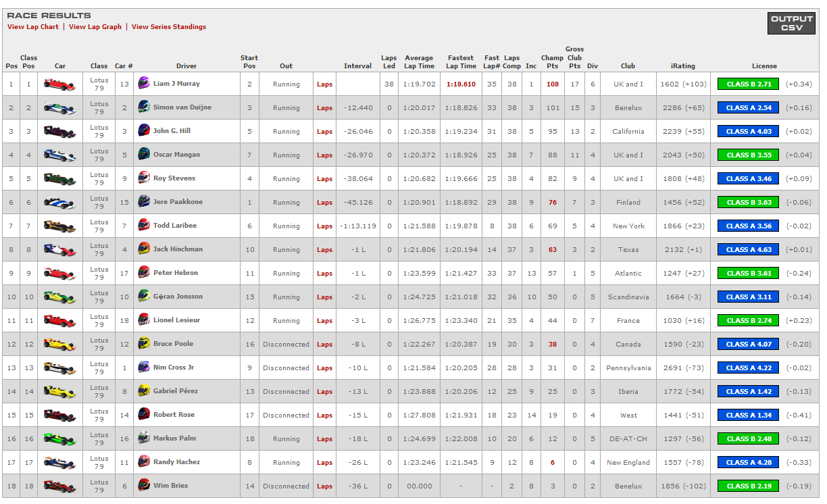The image size is (827, 504).
Task: Click Liam J Murray's helmet icon
Action: (143, 83)
